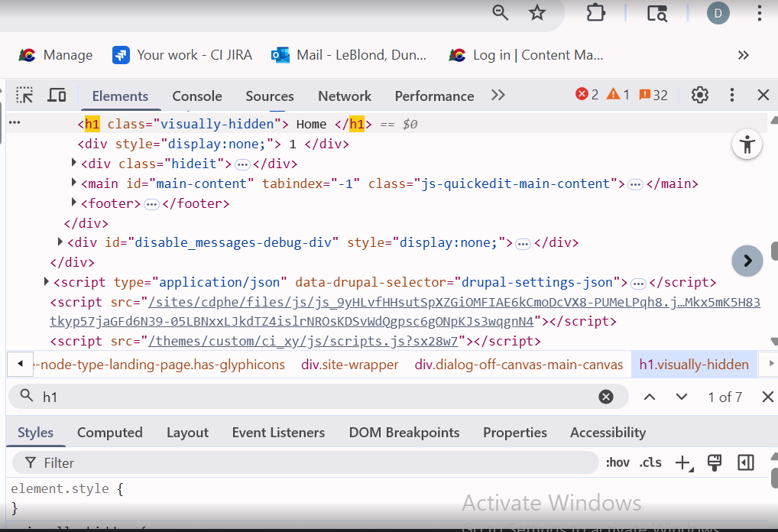Select the div.dialog-off-canvas-main-canvas breadcrumb

pos(518,365)
